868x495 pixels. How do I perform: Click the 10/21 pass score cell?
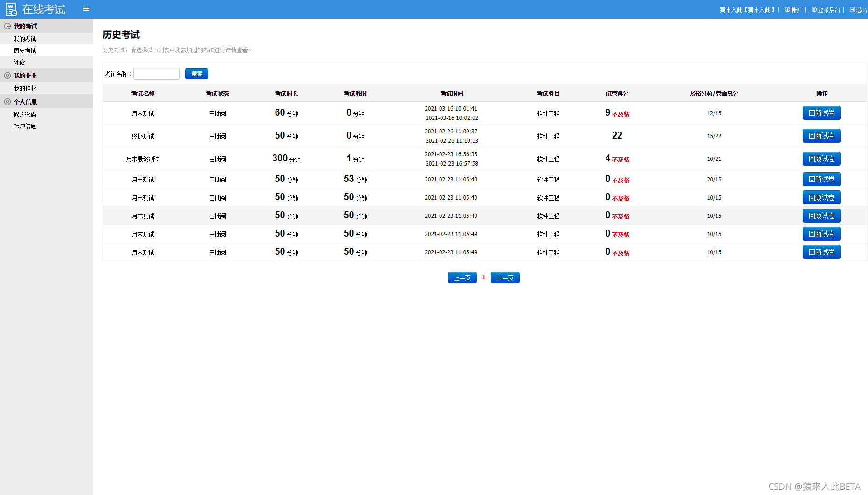pos(714,159)
